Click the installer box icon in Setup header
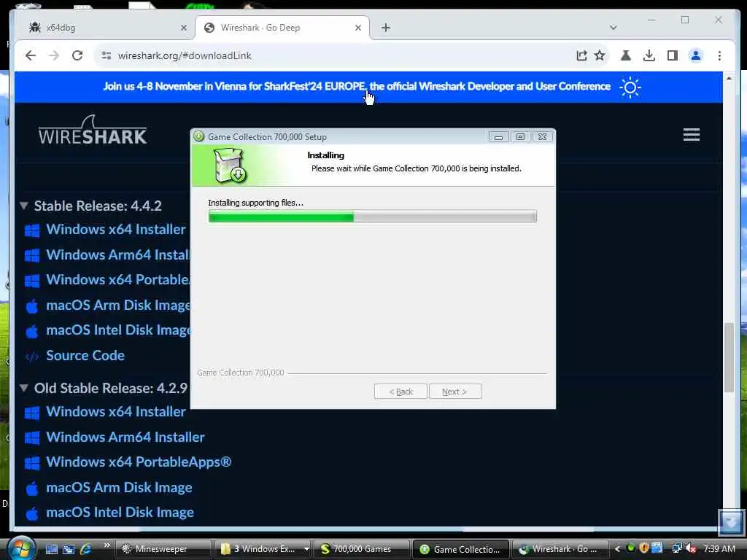The width and height of the screenshot is (747, 560). (230, 165)
